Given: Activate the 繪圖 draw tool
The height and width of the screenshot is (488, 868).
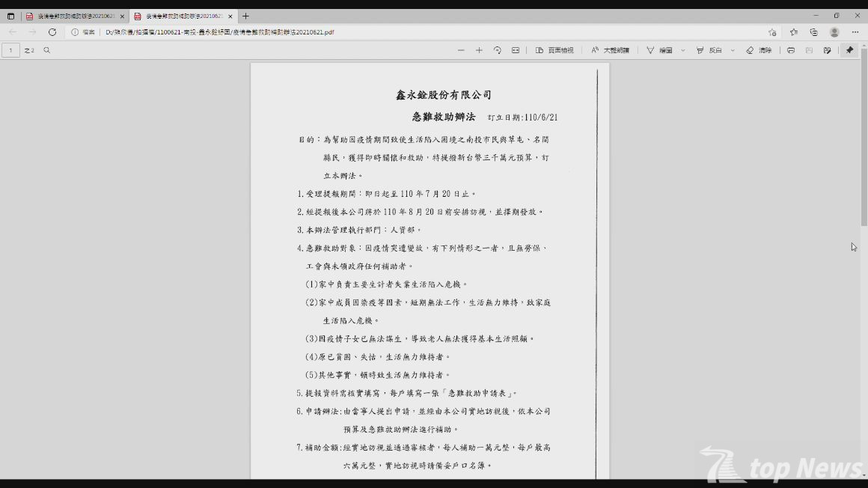Looking at the screenshot, I should pyautogui.click(x=659, y=50).
